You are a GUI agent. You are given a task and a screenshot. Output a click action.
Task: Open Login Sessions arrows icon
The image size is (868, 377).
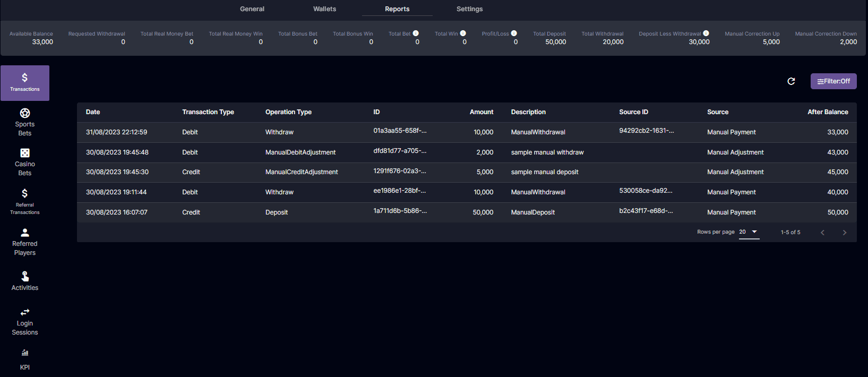[25, 312]
